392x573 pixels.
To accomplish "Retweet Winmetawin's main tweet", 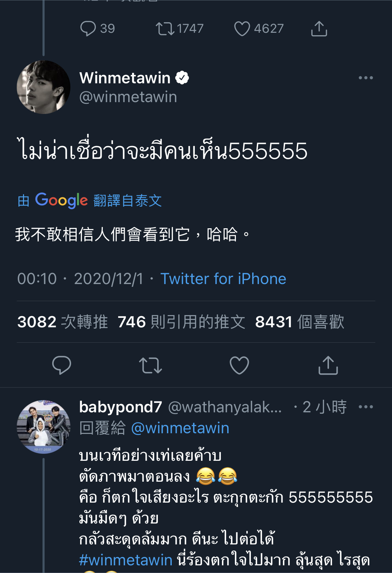I will [151, 365].
